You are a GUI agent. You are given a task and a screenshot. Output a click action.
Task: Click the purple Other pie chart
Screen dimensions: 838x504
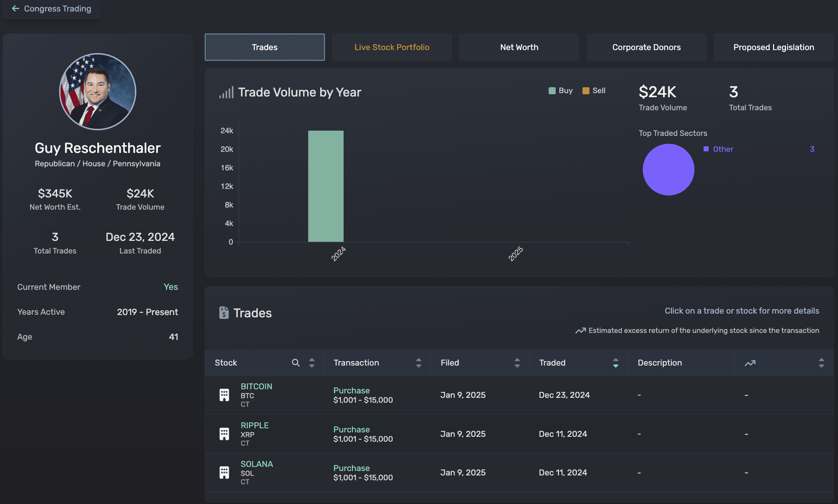(668, 170)
